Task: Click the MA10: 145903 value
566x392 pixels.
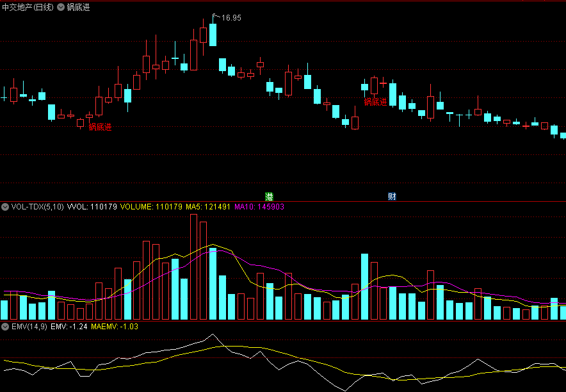Action: (259, 207)
